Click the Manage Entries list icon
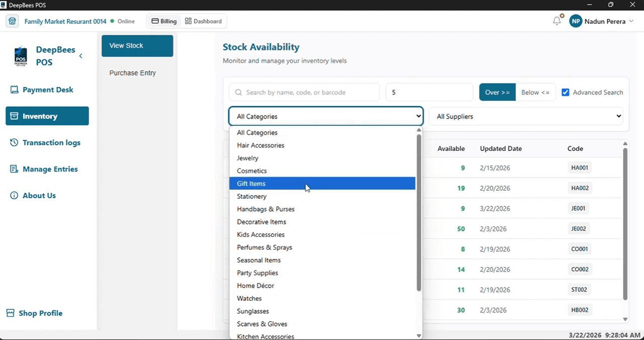This screenshot has width=644, height=340. 14,169
